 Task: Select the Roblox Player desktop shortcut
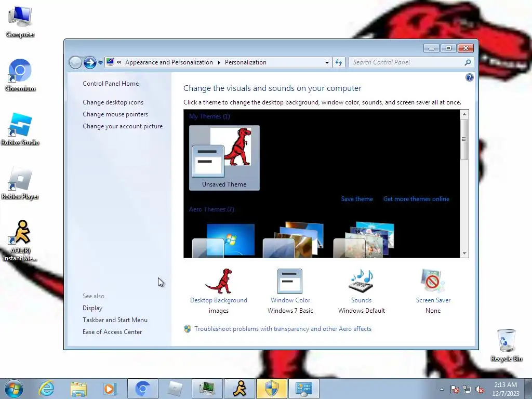pyautogui.click(x=20, y=183)
